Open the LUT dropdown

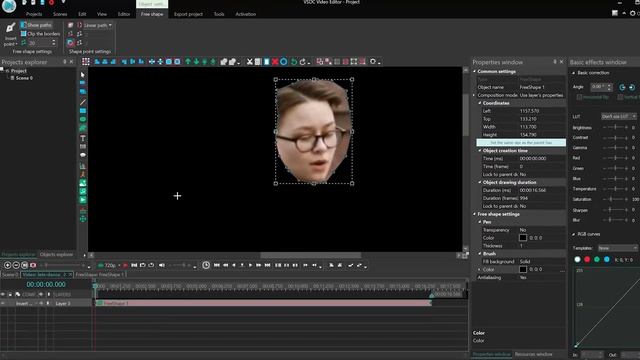click(x=618, y=117)
